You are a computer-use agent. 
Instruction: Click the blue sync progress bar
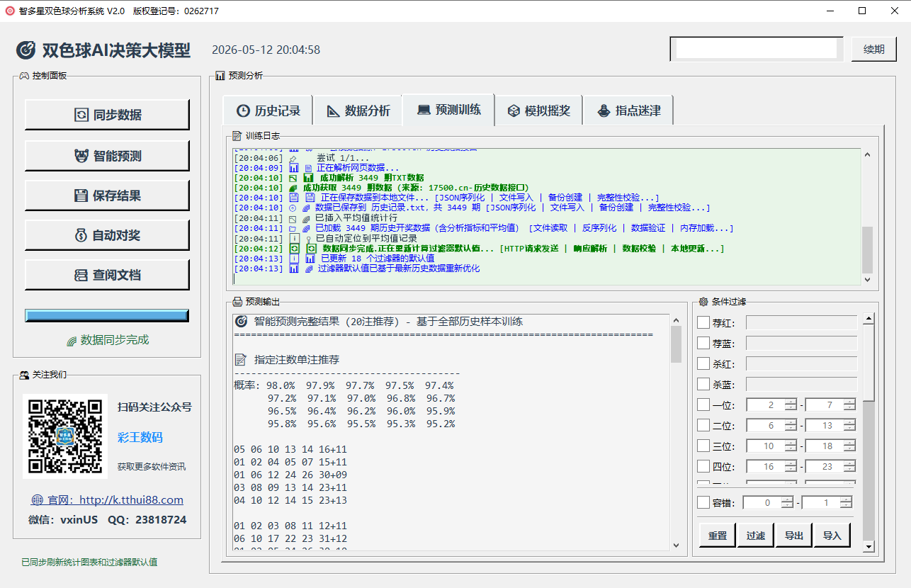coord(107,315)
